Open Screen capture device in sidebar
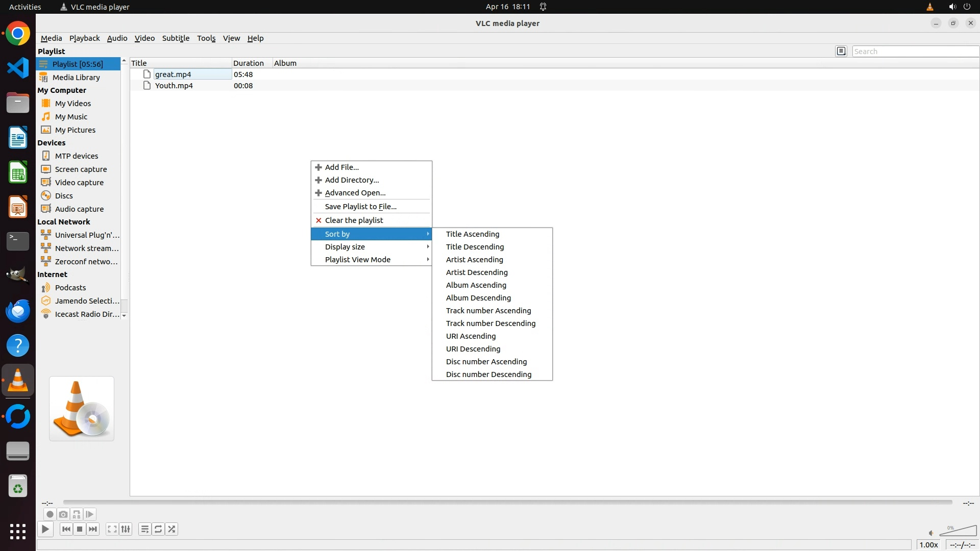 pyautogui.click(x=81, y=169)
